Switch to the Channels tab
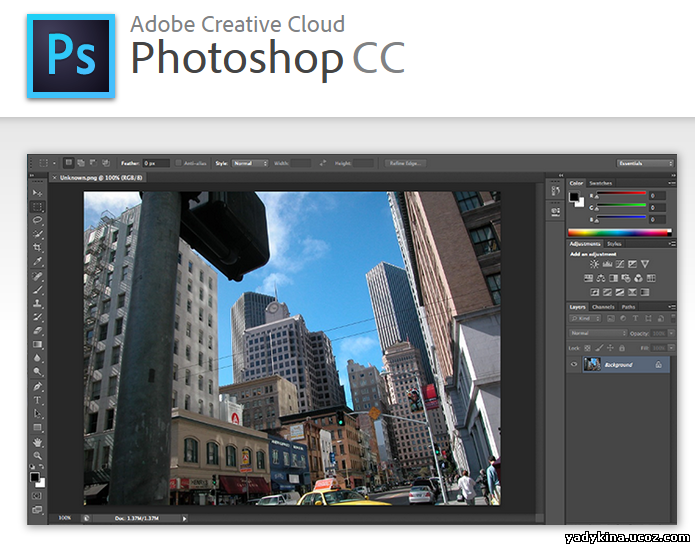The height and width of the screenshot is (547, 695). click(x=603, y=307)
